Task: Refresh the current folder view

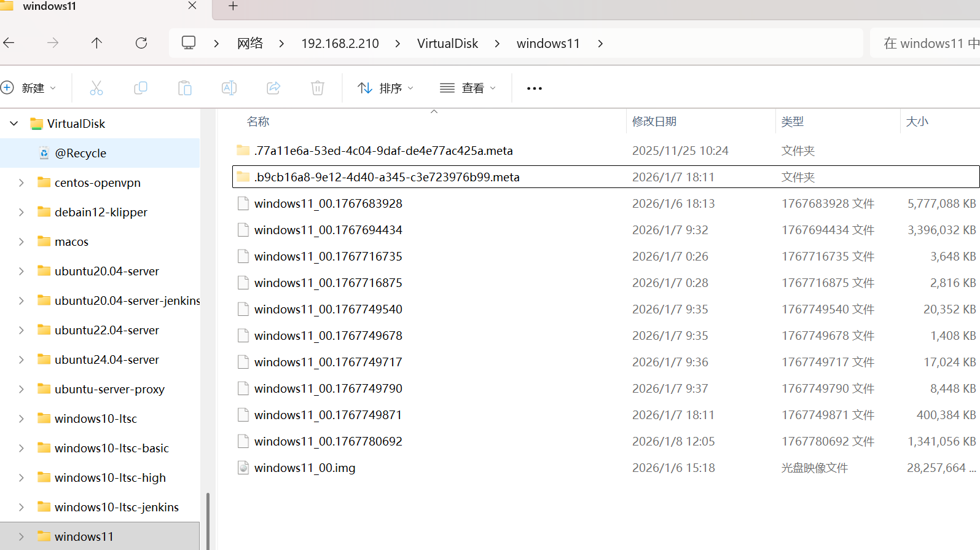Action: 141,43
